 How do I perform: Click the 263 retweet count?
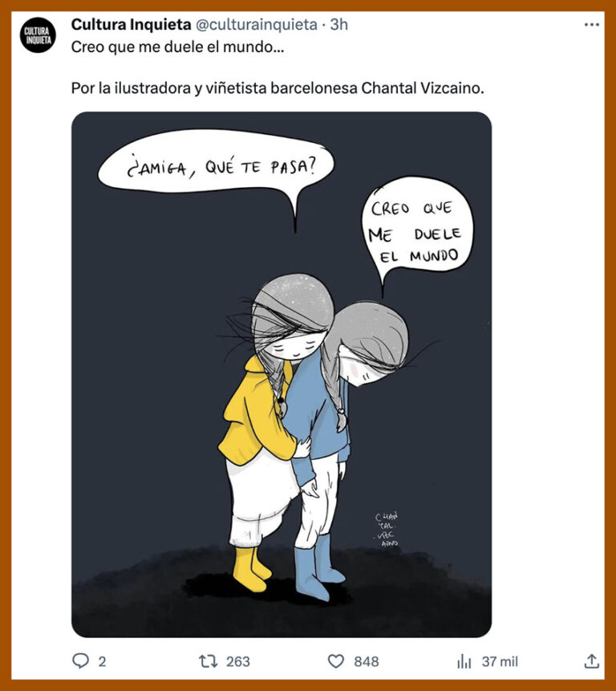(x=237, y=661)
